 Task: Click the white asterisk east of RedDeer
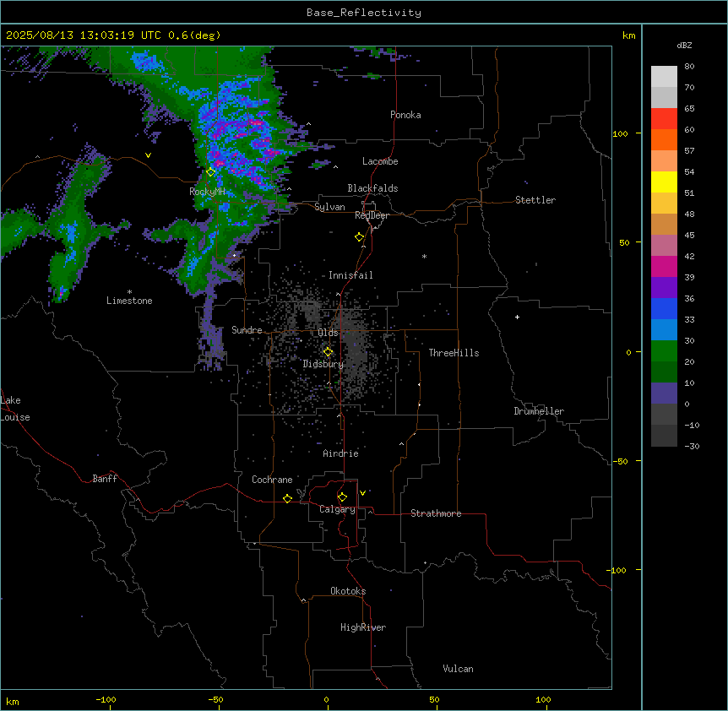coord(424,256)
